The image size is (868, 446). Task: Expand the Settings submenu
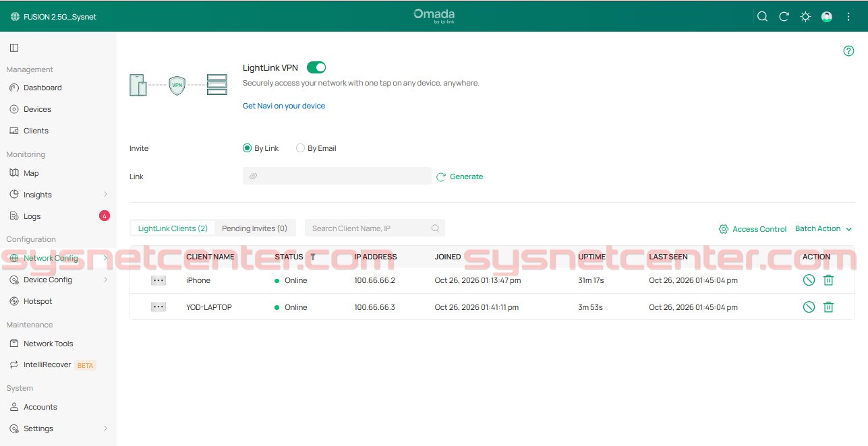105,428
